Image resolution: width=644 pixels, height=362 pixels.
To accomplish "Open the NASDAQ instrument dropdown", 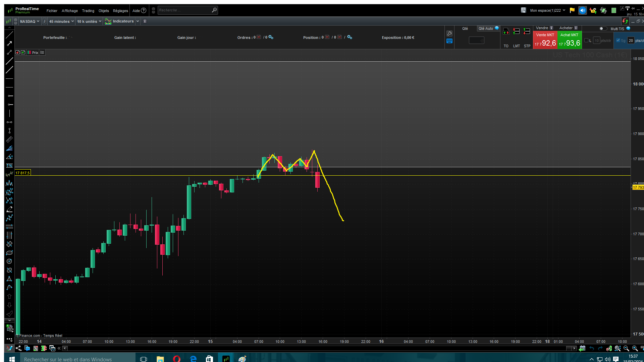I will pyautogui.click(x=30, y=21).
